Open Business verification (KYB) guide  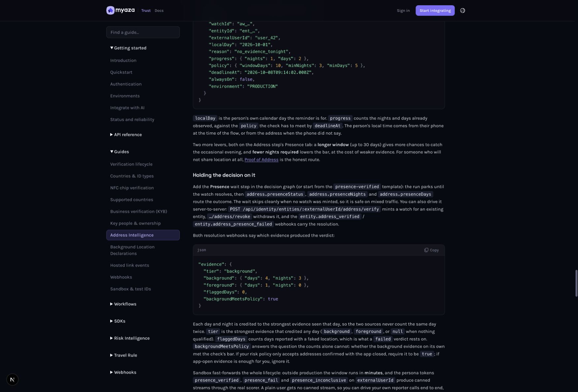point(138,212)
